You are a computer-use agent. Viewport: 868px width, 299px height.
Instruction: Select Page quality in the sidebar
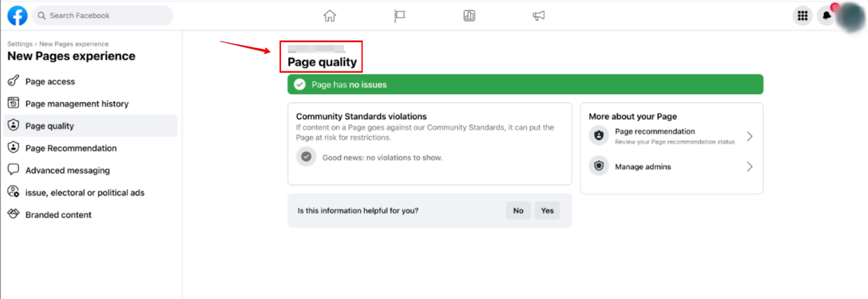(49, 126)
